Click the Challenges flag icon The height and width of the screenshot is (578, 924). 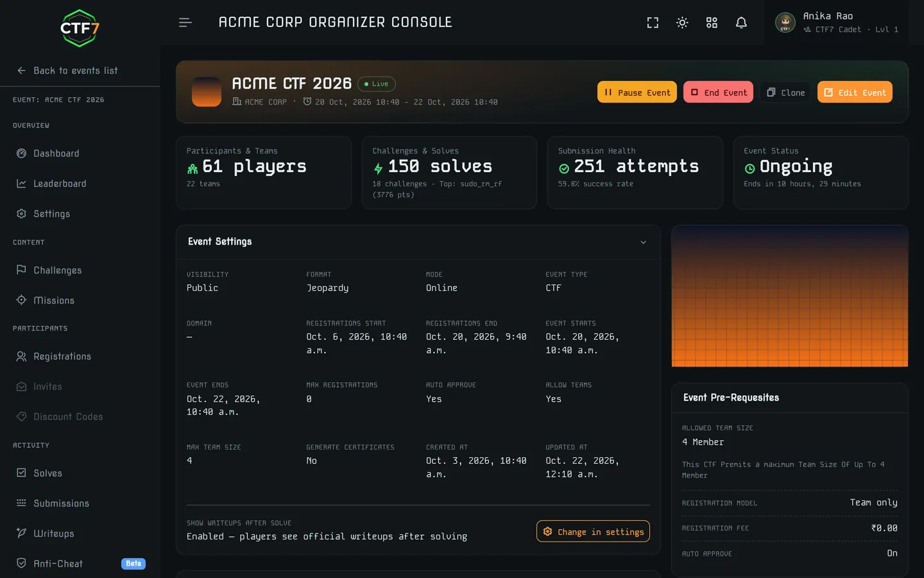[x=21, y=270]
